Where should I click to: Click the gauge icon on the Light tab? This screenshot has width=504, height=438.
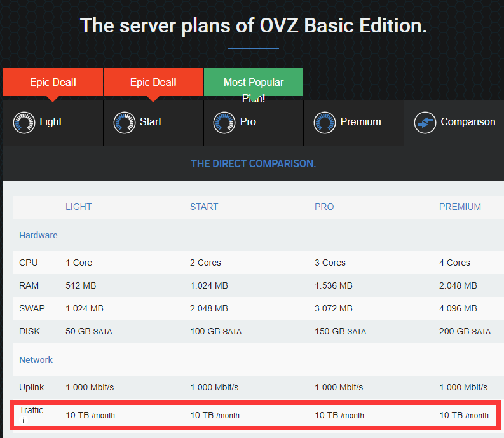click(x=24, y=122)
